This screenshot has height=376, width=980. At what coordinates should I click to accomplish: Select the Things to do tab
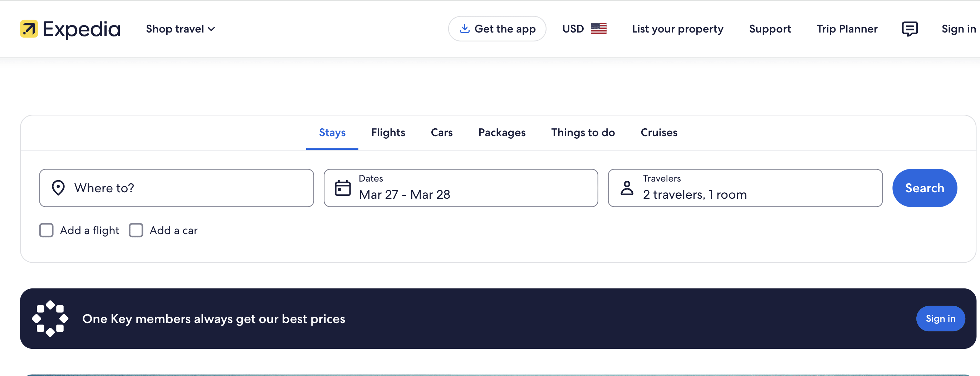(582, 132)
